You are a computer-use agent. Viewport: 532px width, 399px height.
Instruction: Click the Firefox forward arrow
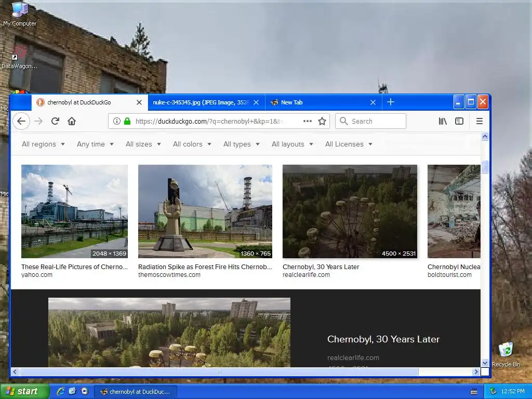pos(38,121)
